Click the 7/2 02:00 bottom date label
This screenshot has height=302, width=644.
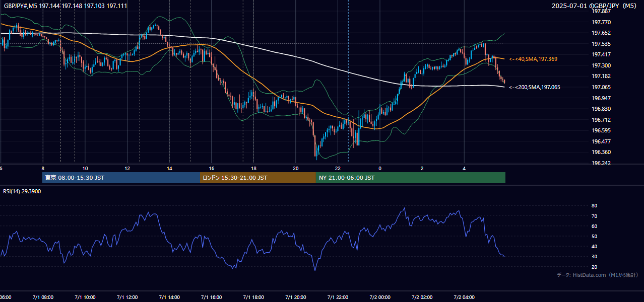(x=422, y=297)
